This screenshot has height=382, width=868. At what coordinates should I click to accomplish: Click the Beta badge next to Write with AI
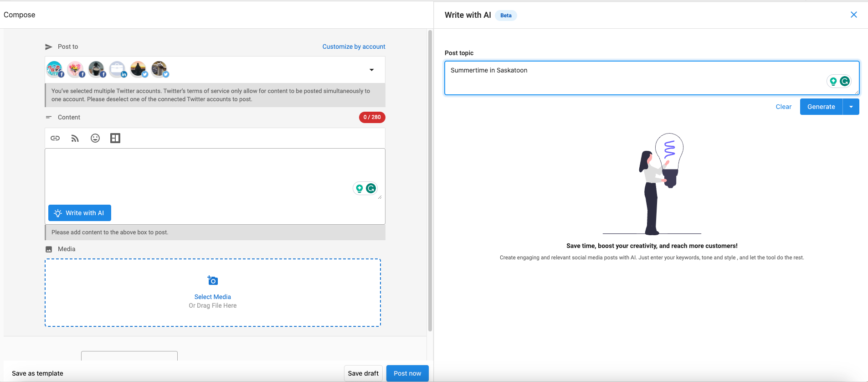506,15
